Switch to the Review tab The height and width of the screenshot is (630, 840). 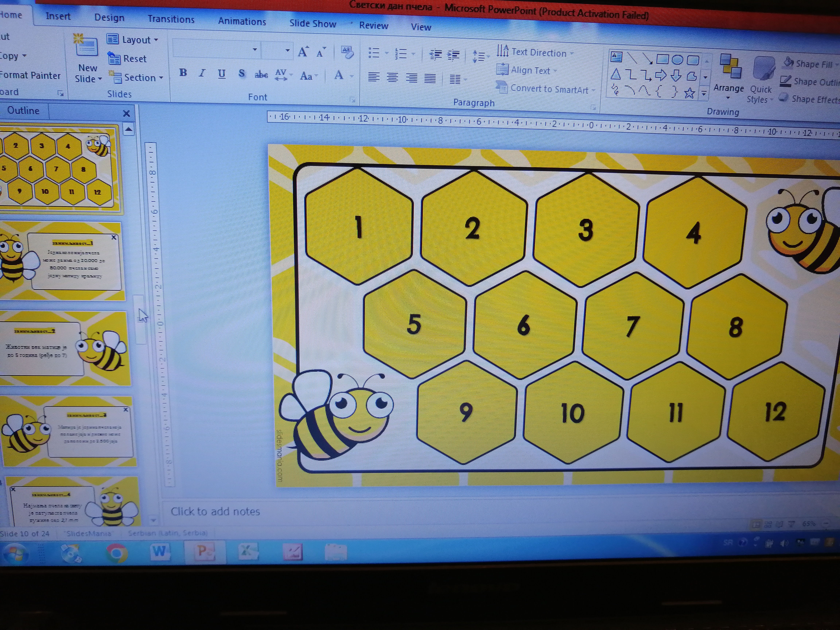click(x=374, y=26)
